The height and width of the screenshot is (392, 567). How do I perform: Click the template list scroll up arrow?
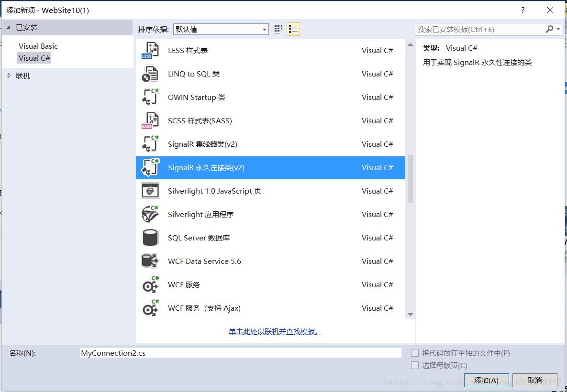click(x=410, y=45)
